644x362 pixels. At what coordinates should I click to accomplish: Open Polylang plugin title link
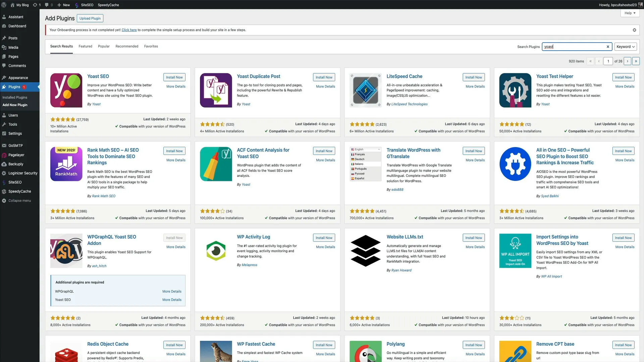pos(395,344)
